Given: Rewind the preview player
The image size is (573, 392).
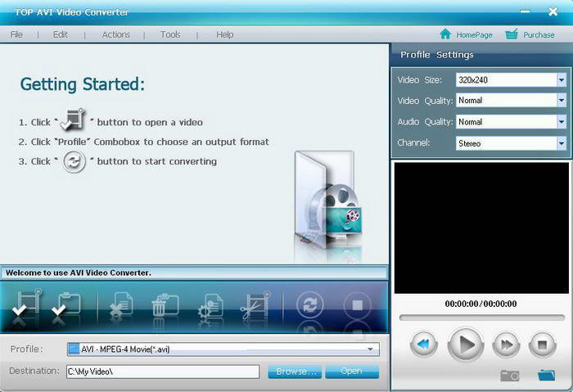Looking at the screenshot, I should pos(423,345).
